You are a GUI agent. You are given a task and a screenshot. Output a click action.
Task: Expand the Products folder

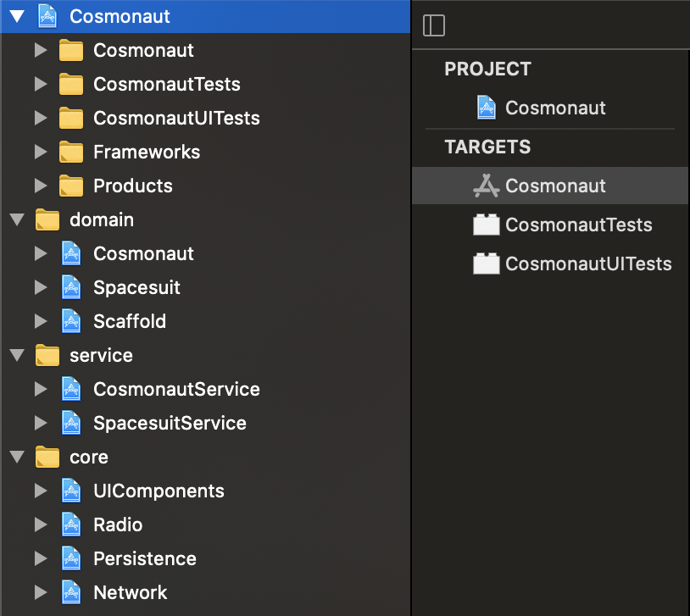point(41,186)
